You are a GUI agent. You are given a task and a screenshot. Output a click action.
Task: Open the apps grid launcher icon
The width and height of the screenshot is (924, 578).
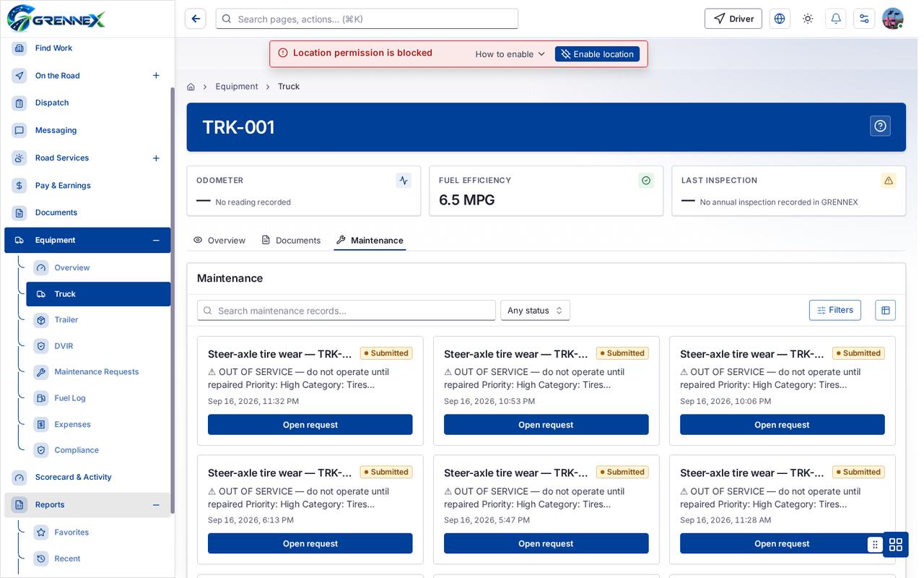tap(896, 544)
